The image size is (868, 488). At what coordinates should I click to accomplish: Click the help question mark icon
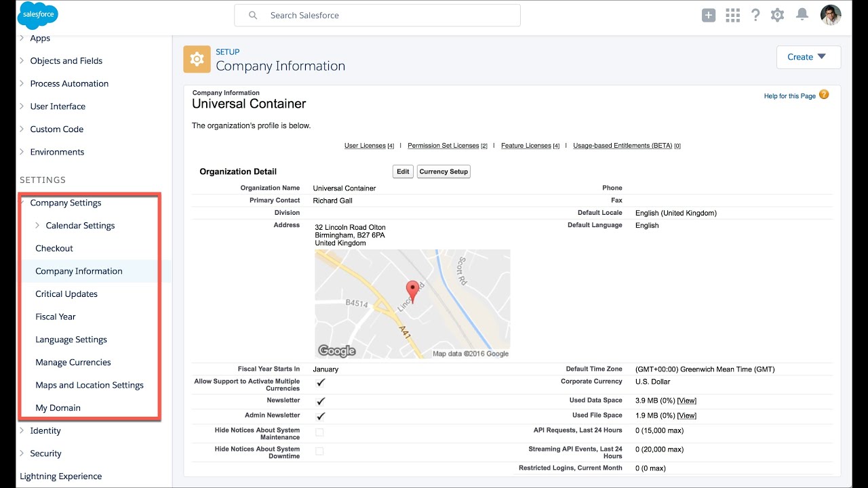[755, 15]
